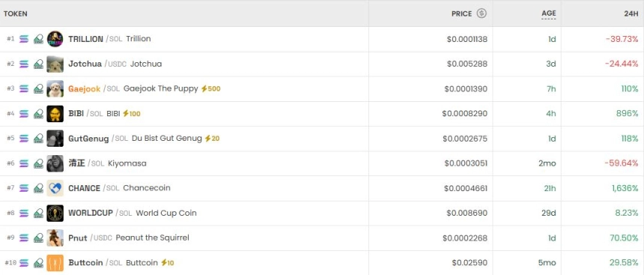This screenshot has height=275, width=644.
Task: Click the BIBI yellow mascot avatar
Action: pyautogui.click(x=55, y=114)
